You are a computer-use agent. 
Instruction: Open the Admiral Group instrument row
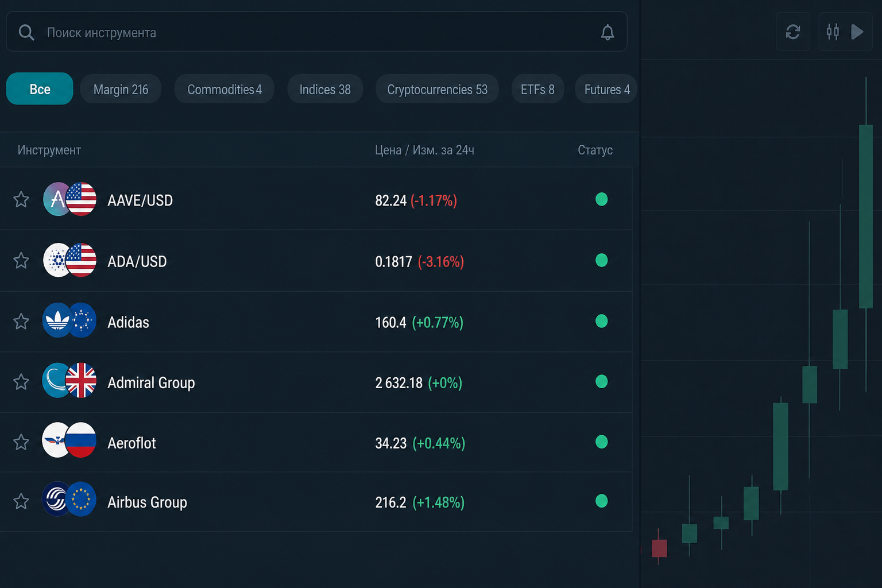click(316, 382)
